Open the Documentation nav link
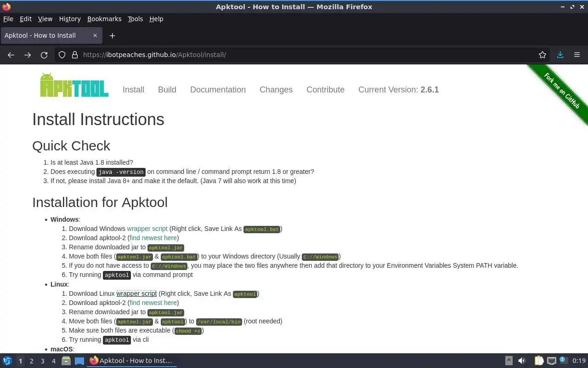The width and height of the screenshot is (588, 368). coord(218,90)
